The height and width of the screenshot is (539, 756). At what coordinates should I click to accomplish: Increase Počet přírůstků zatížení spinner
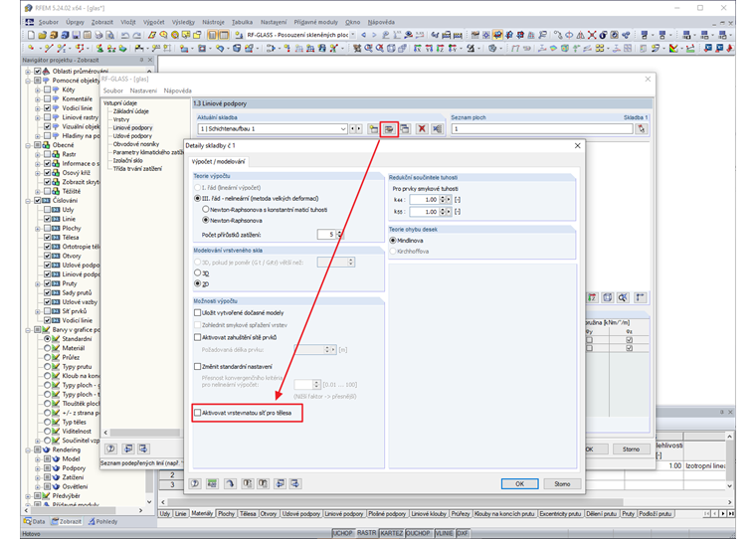pos(340,233)
